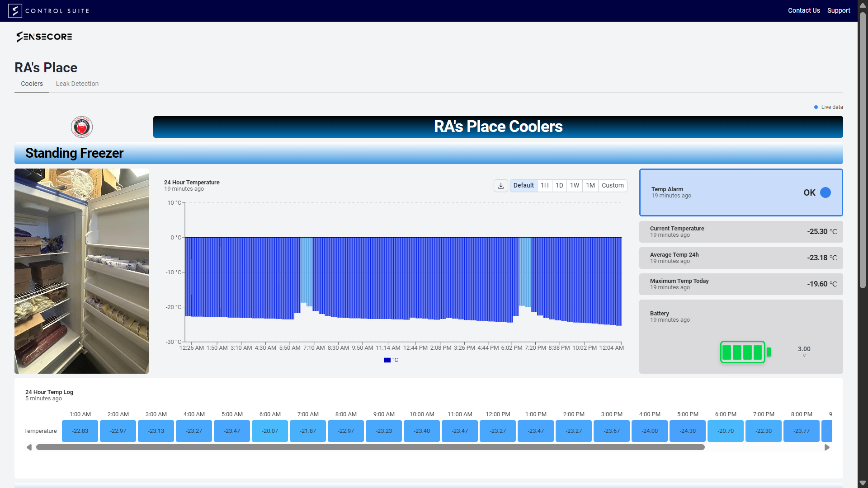Click the round red badge logo
The width and height of the screenshot is (868, 488).
82,127
